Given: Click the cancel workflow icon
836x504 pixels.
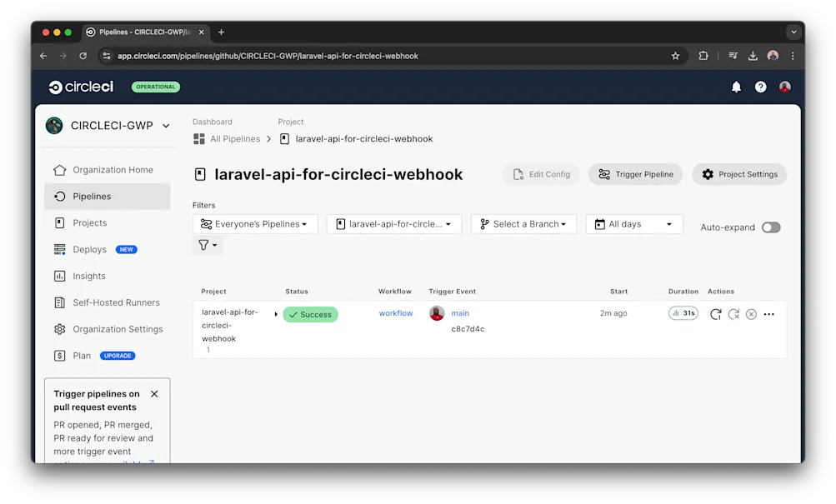Looking at the screenshot, I should point(751,314).
